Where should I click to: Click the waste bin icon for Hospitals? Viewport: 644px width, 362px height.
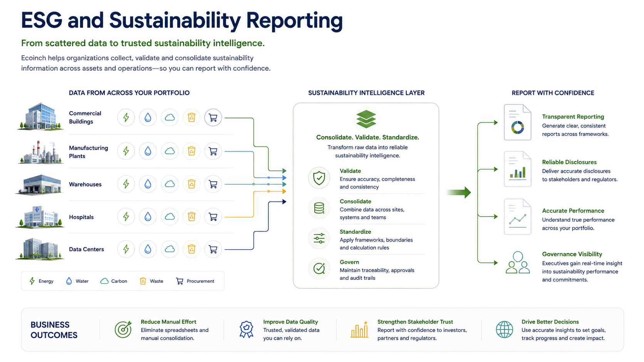point(191,217)
